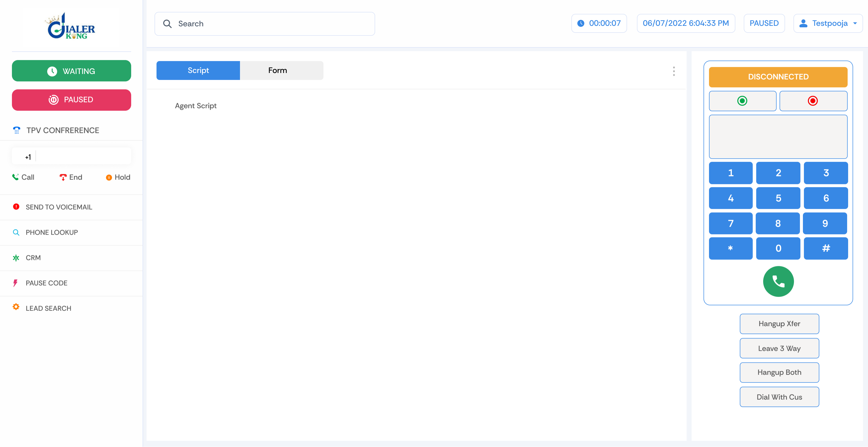Select the green radio indicator button

[x=742, y=101]
